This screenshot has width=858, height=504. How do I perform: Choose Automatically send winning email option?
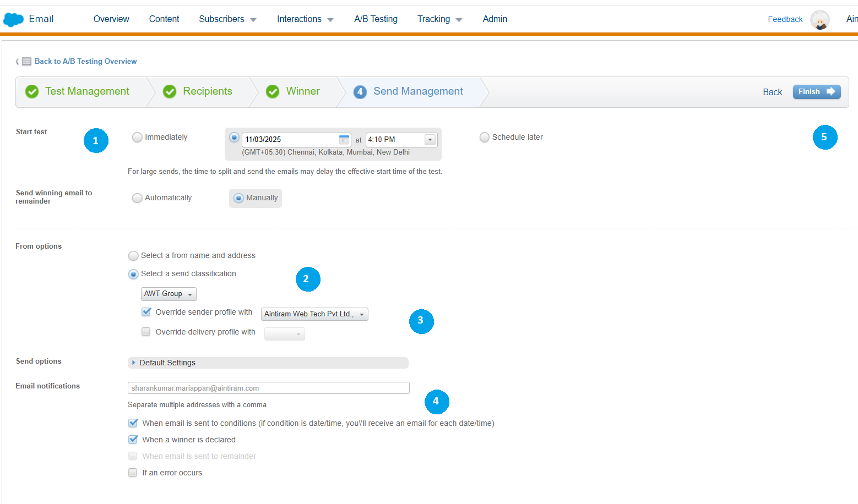click(137, 198)
